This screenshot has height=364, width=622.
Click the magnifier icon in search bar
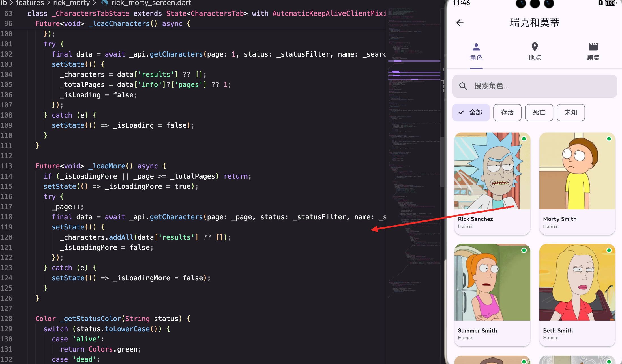point(463,86)
